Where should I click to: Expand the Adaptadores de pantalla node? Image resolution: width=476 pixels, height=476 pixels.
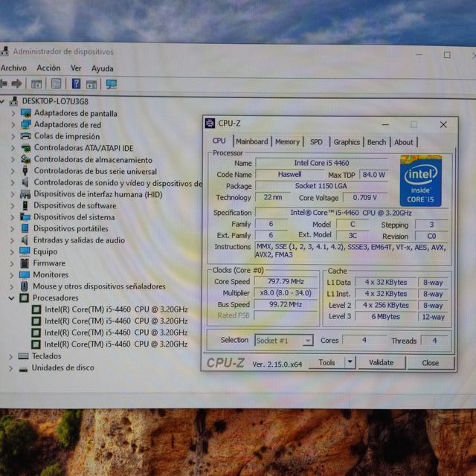(13, 114)
